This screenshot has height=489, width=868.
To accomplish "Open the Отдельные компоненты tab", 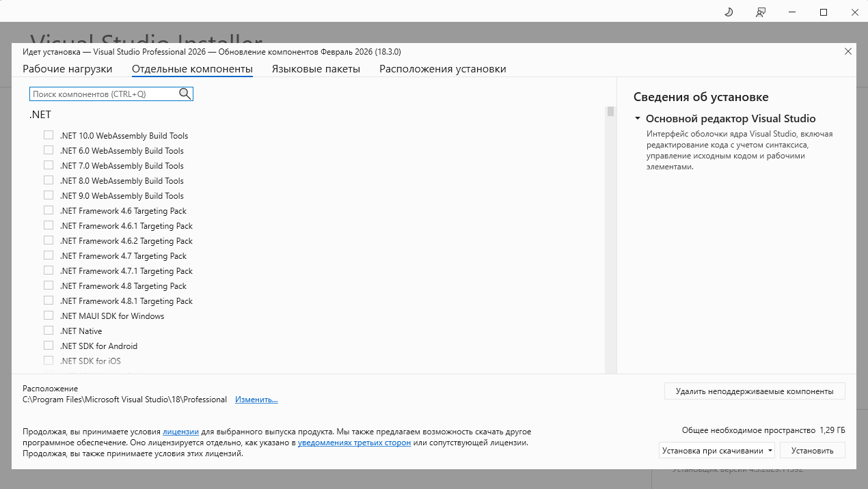I will point(192,69).
